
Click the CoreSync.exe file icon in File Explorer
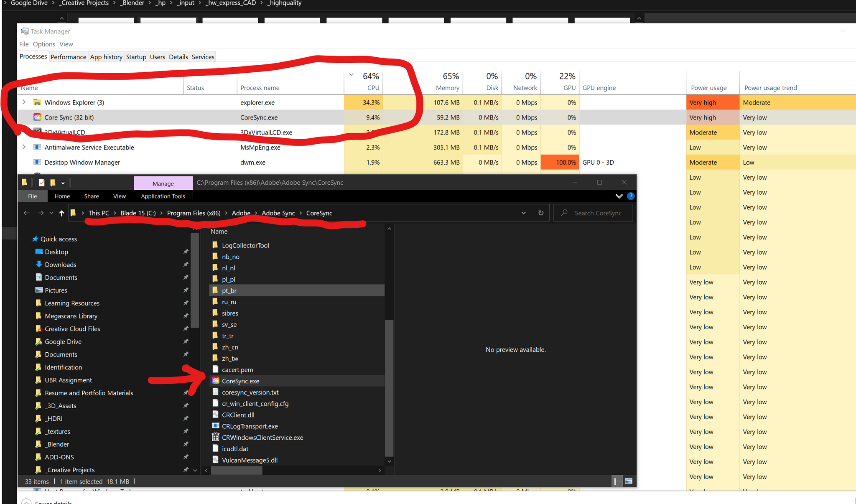click(x=215, y=380)
